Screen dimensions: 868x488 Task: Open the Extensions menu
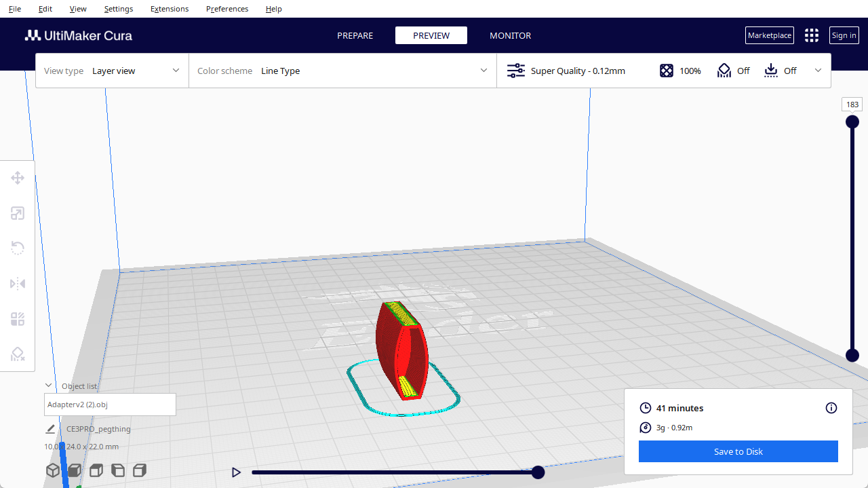pyautogui.click(x=170, y=9)
